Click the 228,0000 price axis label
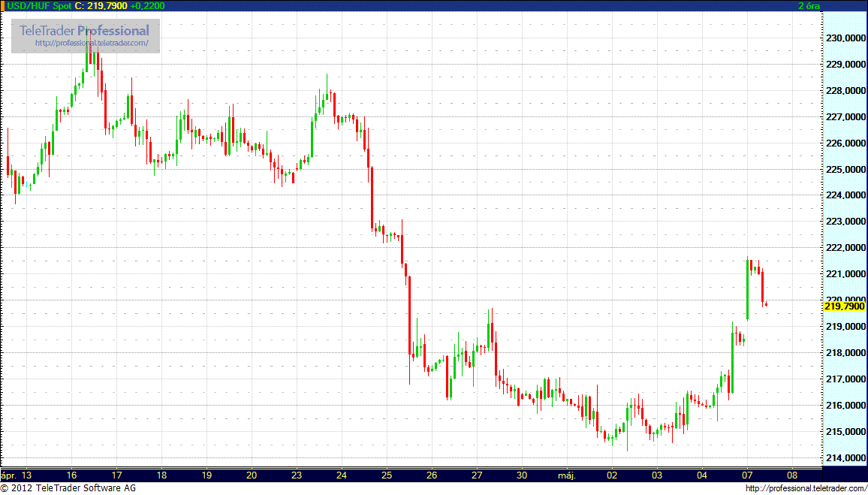The height and width of the screenshot is (495, 868). point(845,91)
